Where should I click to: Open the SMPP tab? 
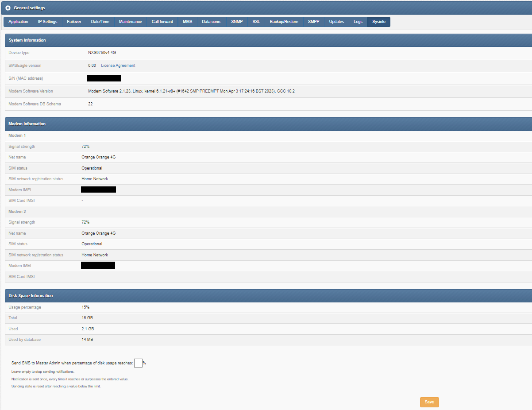pos(314,22)
